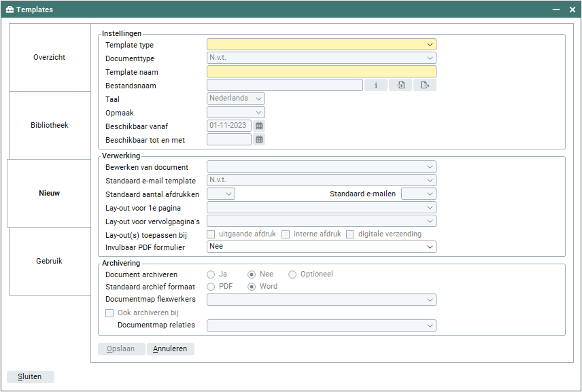Tick the digitale verzending checkbox
Image resolution: width=582 pixels, height=392 pixels.
click(351, 234)
